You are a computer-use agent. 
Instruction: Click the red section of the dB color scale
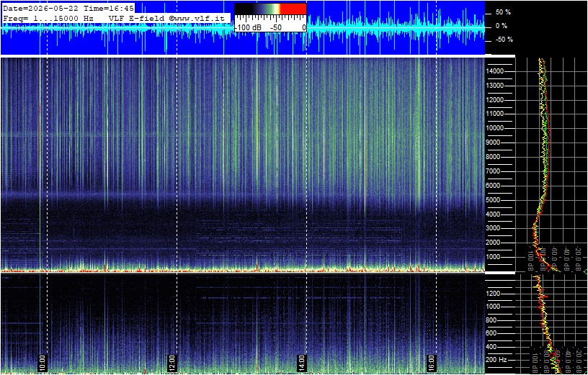click(293, 9)
